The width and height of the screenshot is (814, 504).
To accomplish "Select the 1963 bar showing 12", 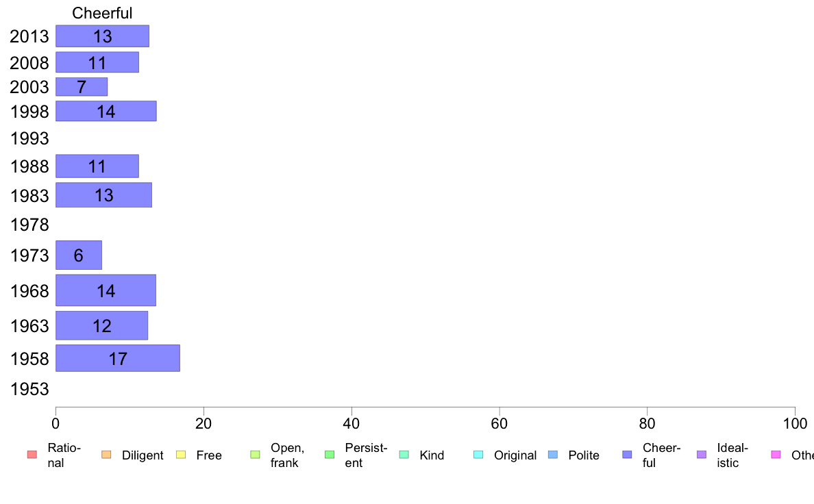I will point(101,325).
